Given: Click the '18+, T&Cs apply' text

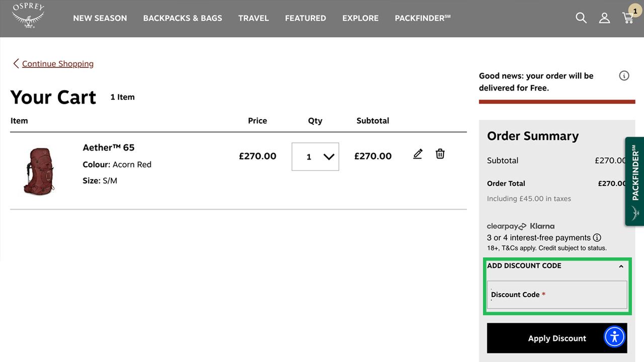Looking at the screenshot, I should [x=547, y=248].
